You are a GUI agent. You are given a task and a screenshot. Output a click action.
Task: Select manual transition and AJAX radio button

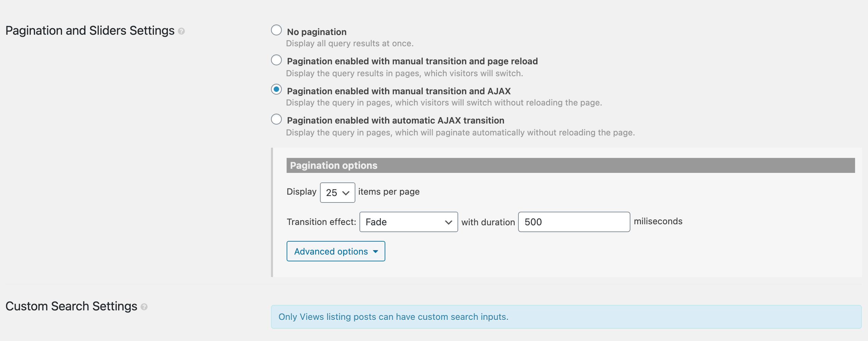[276, 90]
